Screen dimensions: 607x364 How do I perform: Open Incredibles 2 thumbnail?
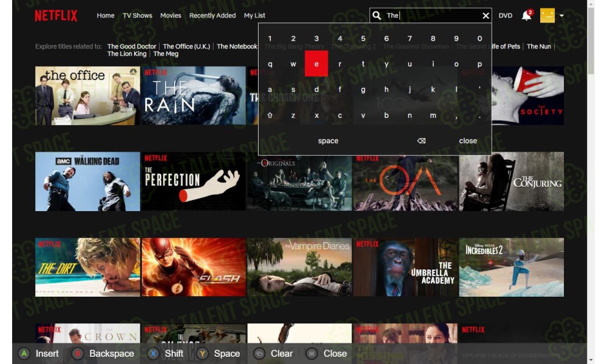pos(511,268)
